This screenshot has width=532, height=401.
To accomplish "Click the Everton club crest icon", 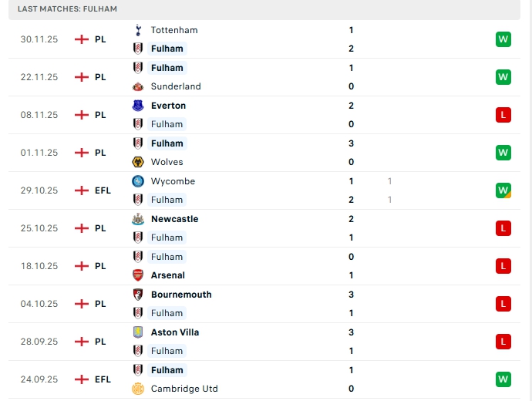I will (x=138, y=106).
